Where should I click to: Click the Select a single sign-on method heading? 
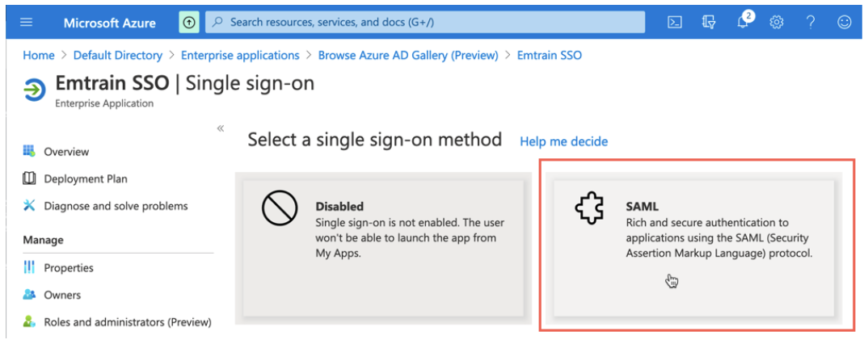click(x=375, y=140)
